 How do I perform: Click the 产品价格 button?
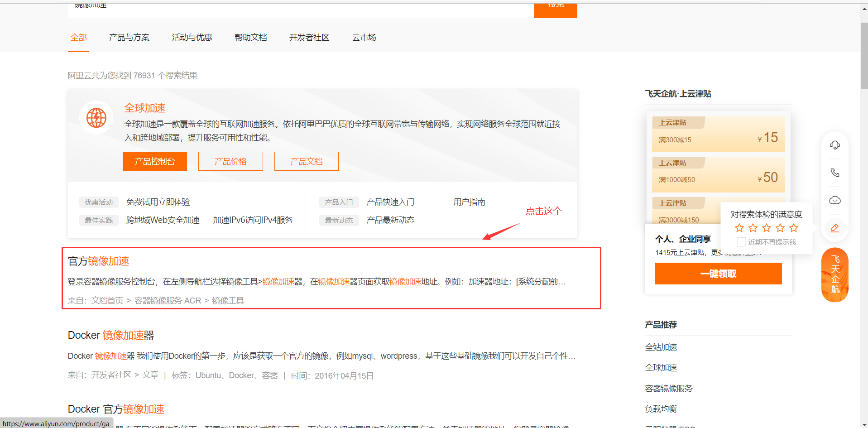point(230,161)
